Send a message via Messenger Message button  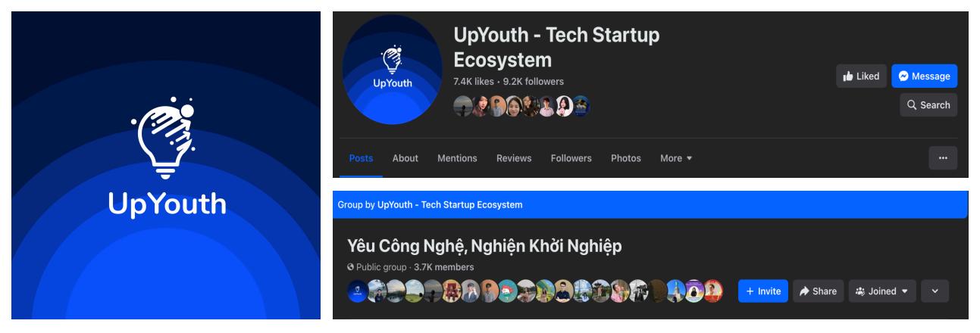[924, 76]
